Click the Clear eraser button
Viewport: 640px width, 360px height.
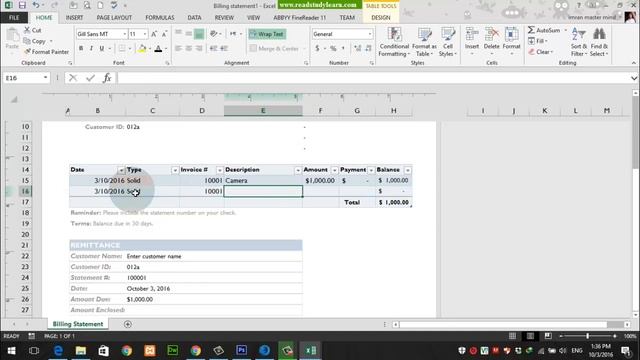click(540, 52)
